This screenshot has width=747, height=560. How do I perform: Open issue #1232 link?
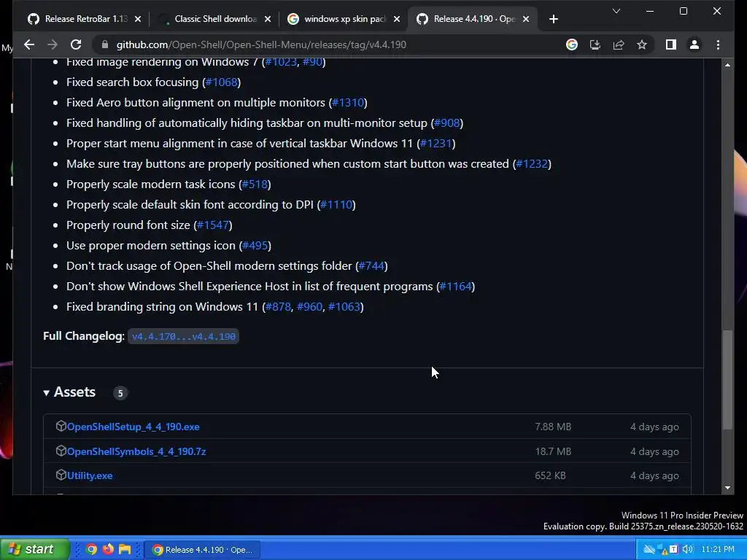click(532, 164)
